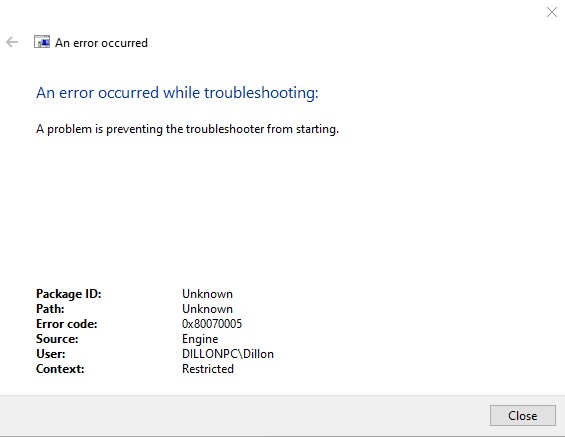Click the back arrow icon
The image size is (565, 437).
point(12,42)
